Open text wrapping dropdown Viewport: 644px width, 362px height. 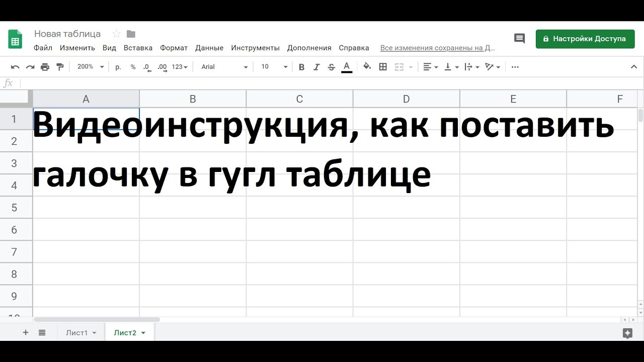(x=472, y=67)
